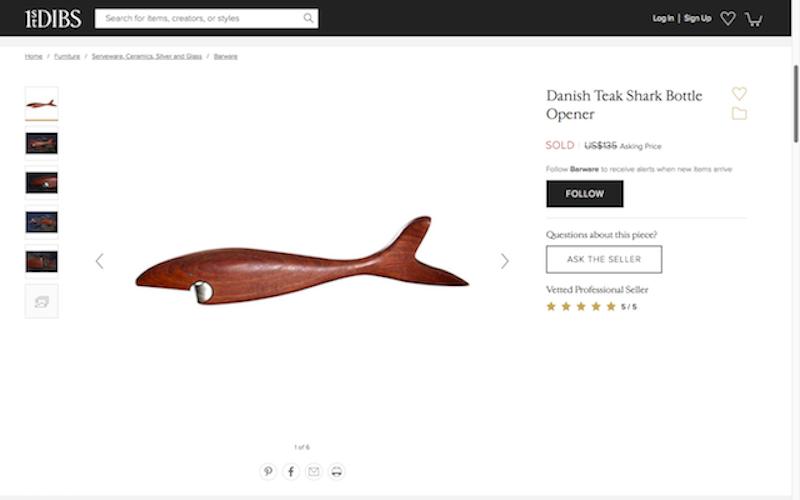
Task: Click the search magnifier icon
Action: pos(308,18)
